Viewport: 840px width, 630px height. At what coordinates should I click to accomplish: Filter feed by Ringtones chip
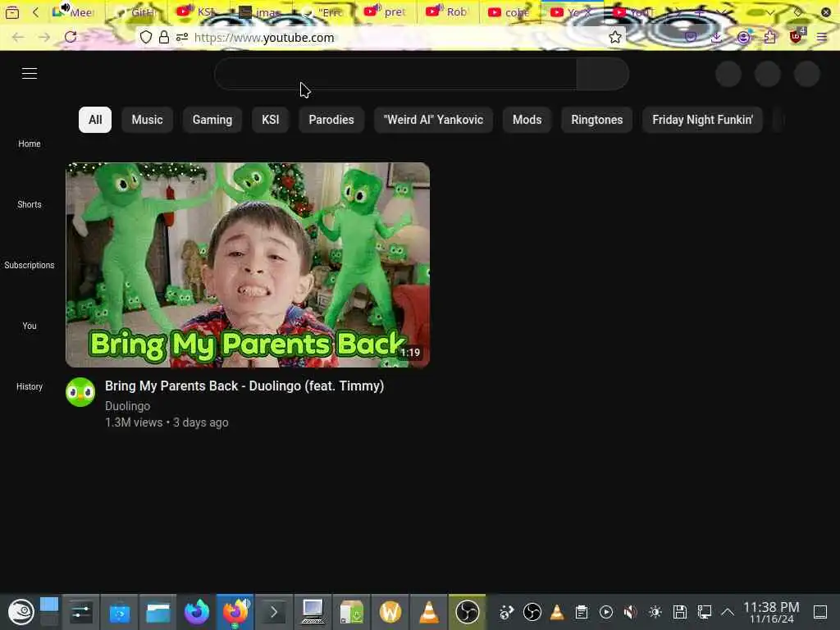(x=597, y=120)
